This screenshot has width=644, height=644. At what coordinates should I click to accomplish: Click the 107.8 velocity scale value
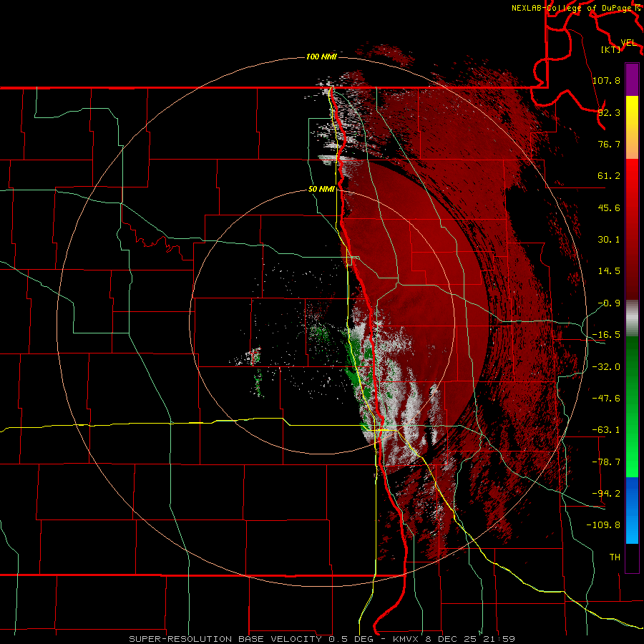point(606,80)
